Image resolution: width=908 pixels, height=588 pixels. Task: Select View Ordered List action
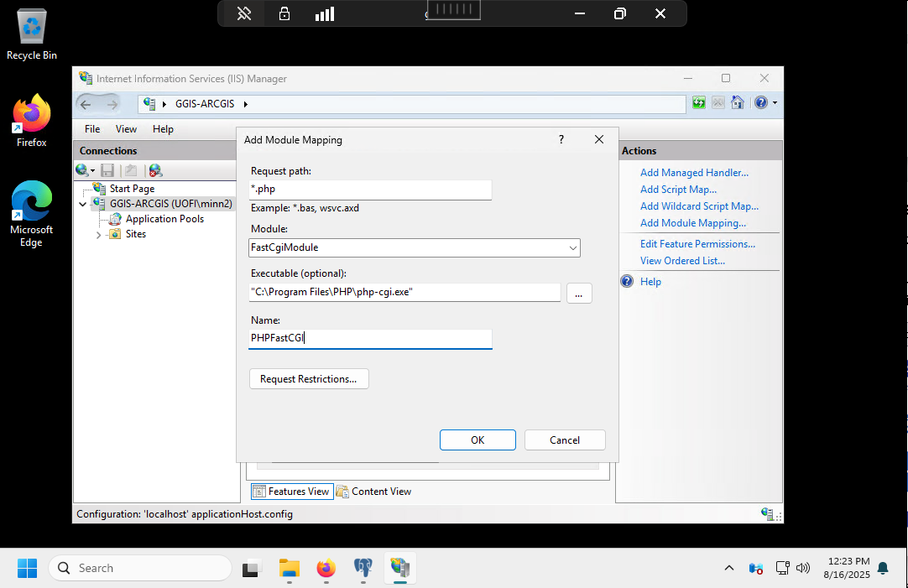pyautogui.click(x=682, y=261)
